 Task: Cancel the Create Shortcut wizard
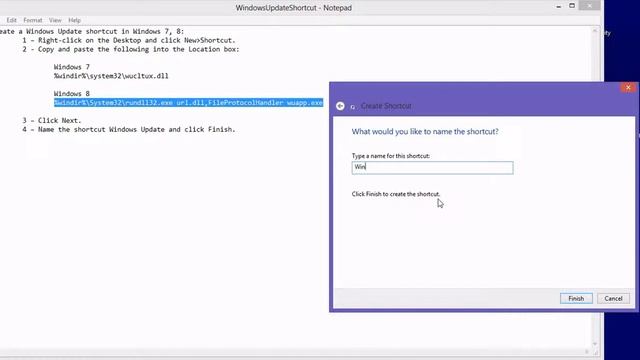pos(613,298)
